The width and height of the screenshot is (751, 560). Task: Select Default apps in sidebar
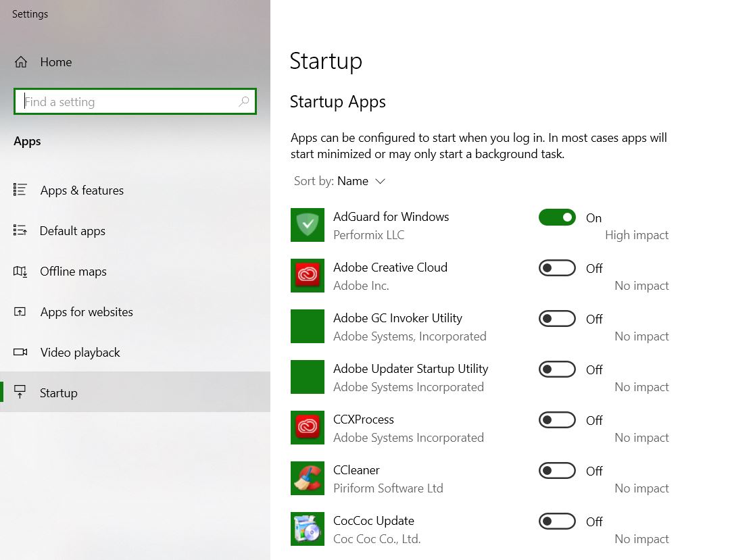click(x=72, y=231)
